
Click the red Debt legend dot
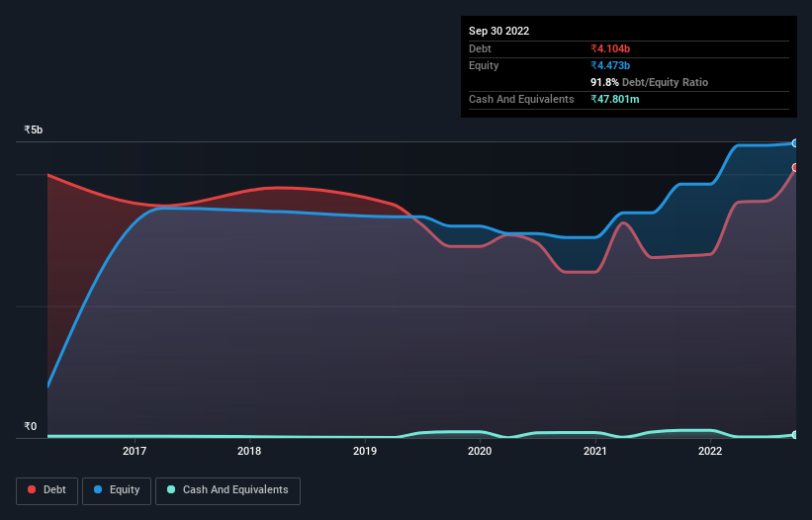(x=32, y=489)
